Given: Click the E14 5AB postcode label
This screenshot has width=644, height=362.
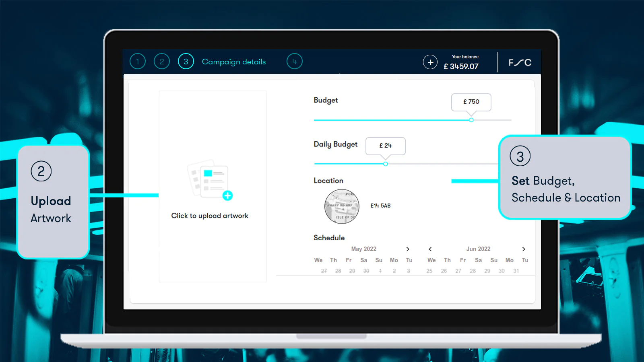Looking at the screenshot, I should (x=380, y=206).
